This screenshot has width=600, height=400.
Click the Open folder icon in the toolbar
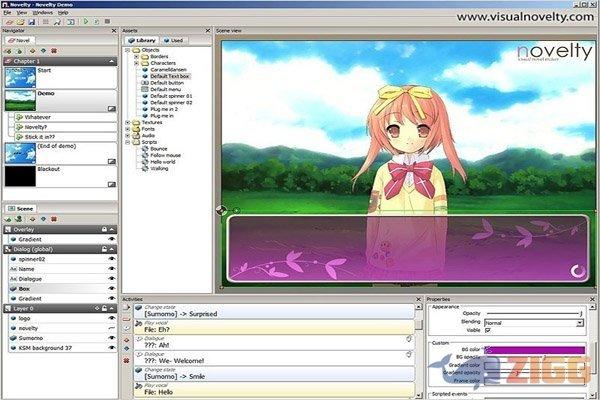coord(20,20)
